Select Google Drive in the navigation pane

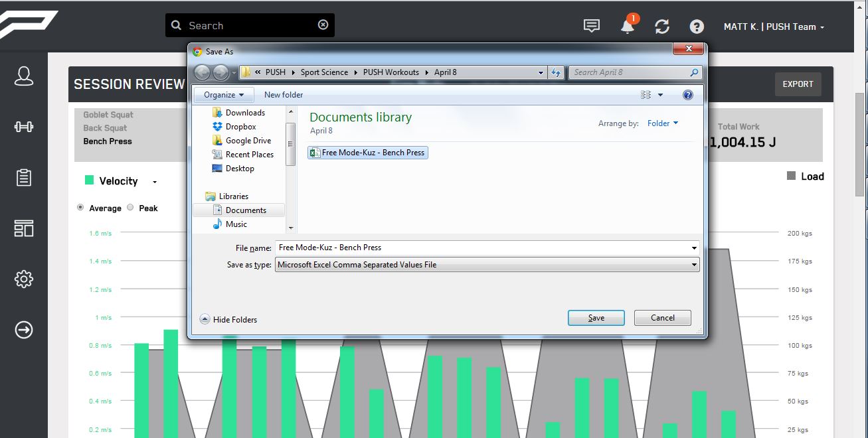248,141
